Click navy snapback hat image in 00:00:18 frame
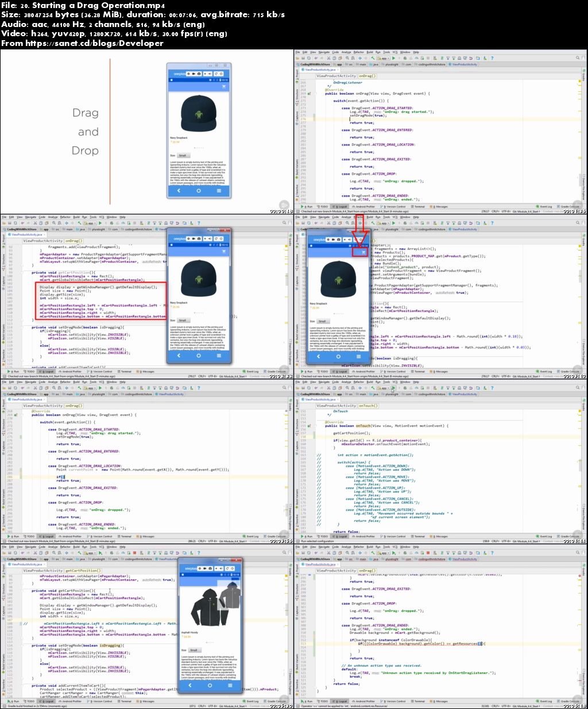This screenshot has width=588, height=709. pos(199,114)
